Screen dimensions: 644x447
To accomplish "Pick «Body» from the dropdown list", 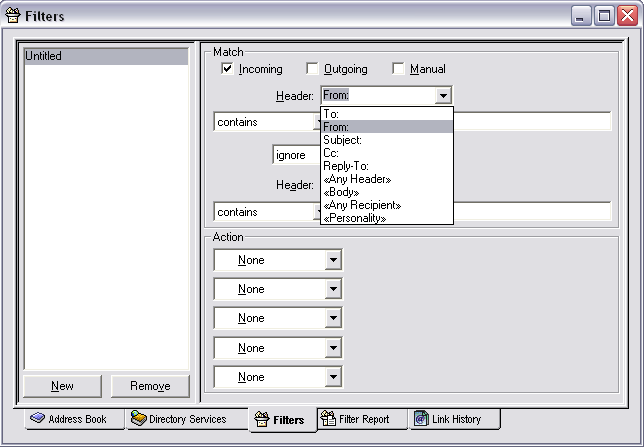I will 341,192.
